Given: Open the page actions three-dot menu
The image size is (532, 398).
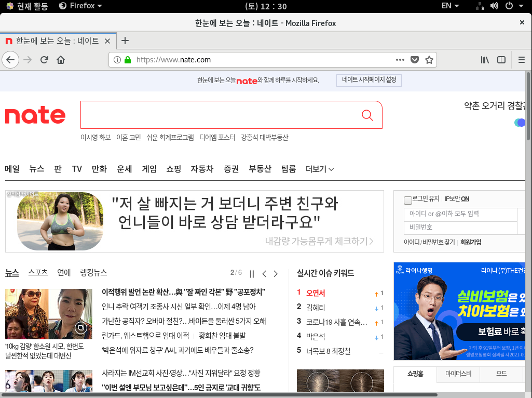Looking at the screenshot, I should click(x=400, y=60).
